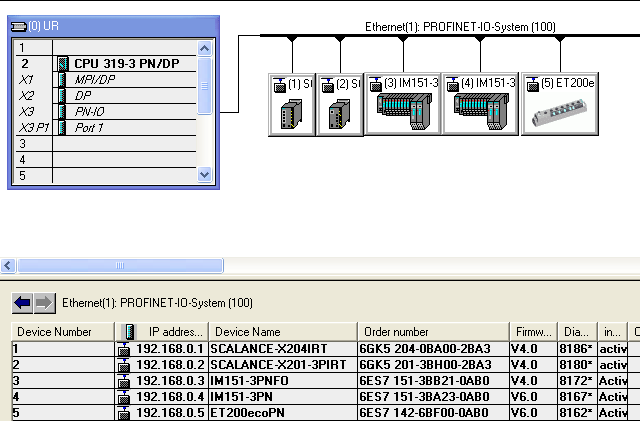The width and height of the screenshot is (640, 421).
Task: Select the SCALANCE device (1) icon on the bus
Action: 291,114
